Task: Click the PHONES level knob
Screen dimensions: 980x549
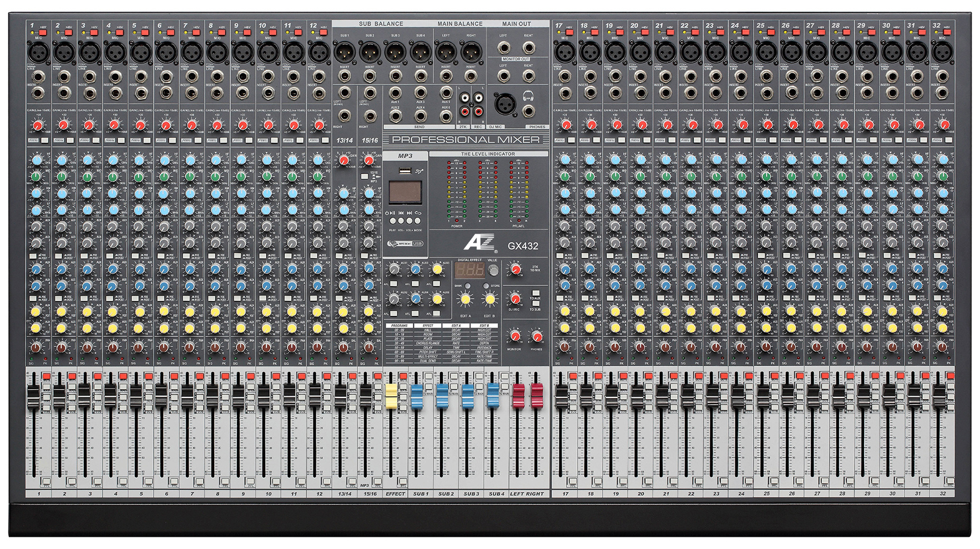Action: click(537, 336)
